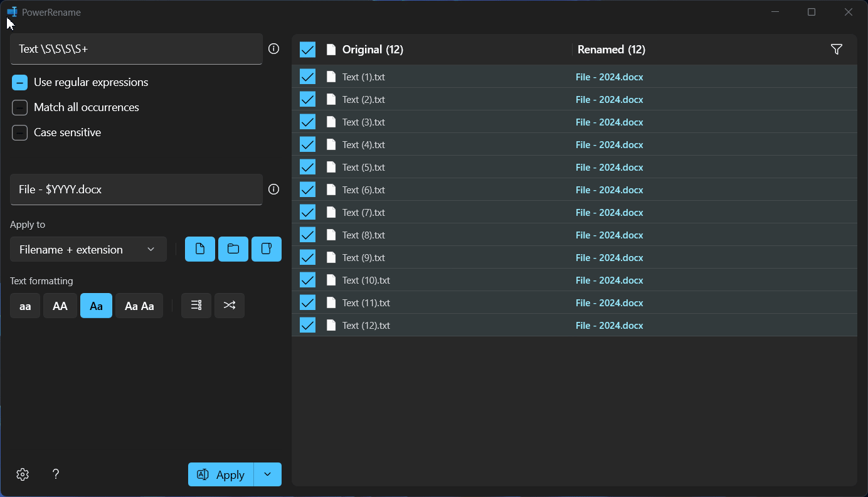Toggle include folders button
The image size is (868, 497).
click(x=233, y=249)
